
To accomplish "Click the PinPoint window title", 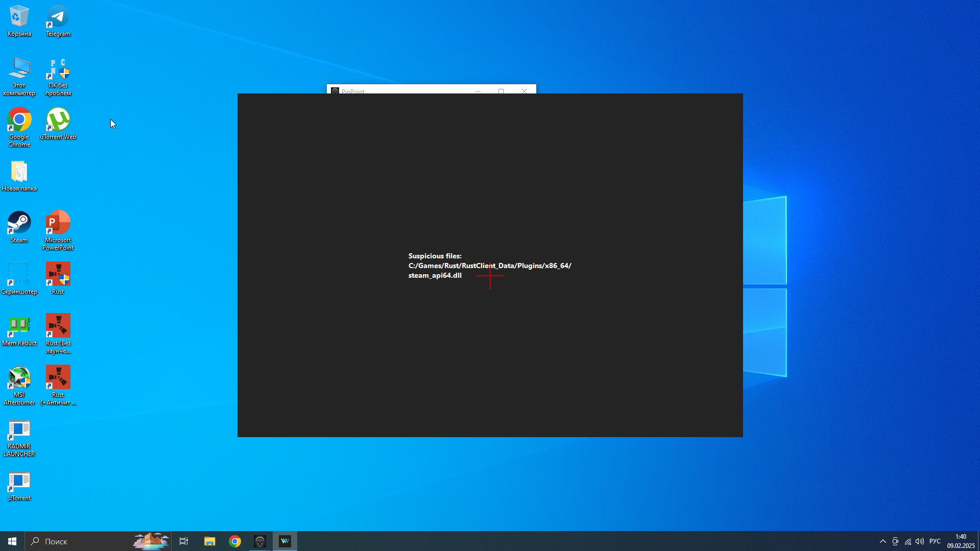I will pos(353,91).
